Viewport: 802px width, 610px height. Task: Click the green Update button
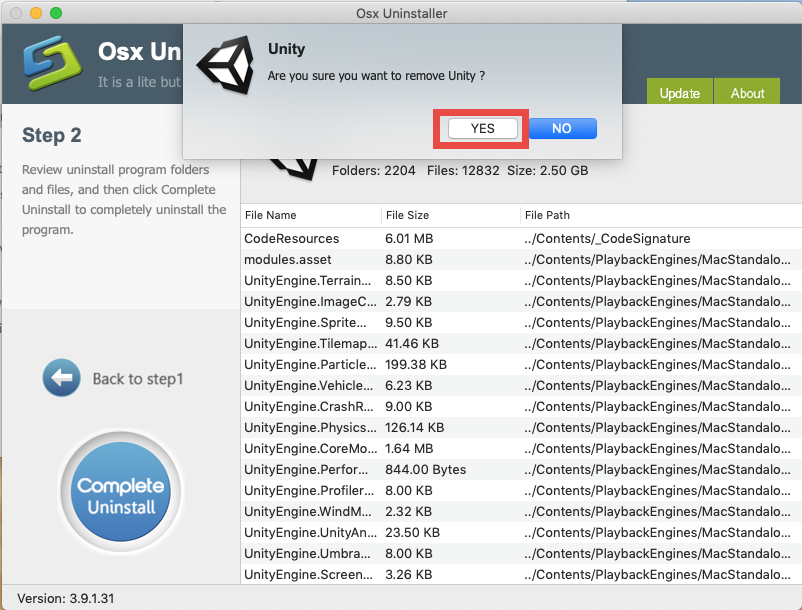679,93
